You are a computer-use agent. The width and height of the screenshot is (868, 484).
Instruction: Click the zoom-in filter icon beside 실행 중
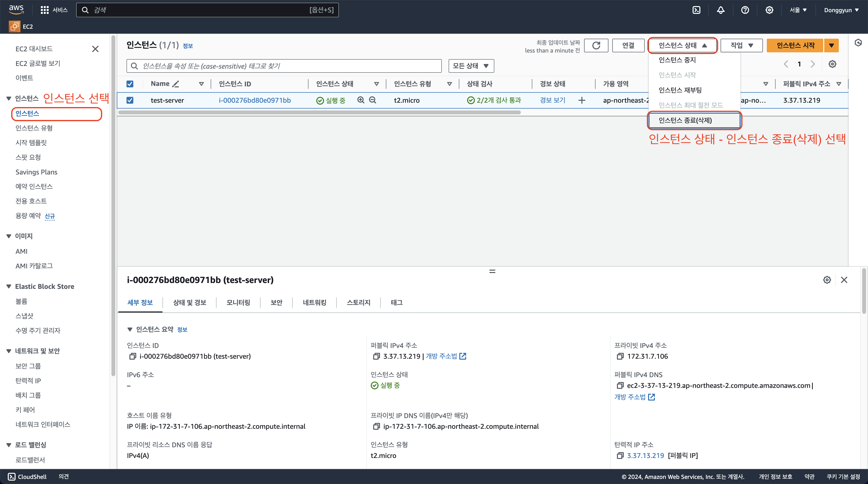[x=361, y=100]
